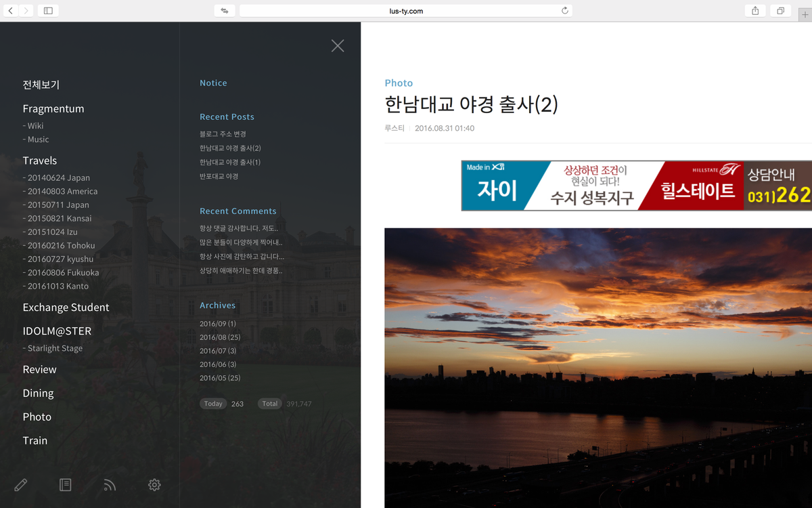Open the settings gear icon in sidebar
The width and height of the screenshot is (812, 508).
click(x=154, y=485)
